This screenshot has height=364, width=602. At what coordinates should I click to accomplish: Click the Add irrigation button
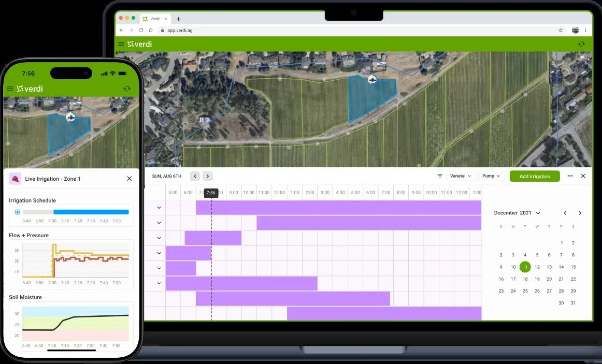tap(535, 177)
